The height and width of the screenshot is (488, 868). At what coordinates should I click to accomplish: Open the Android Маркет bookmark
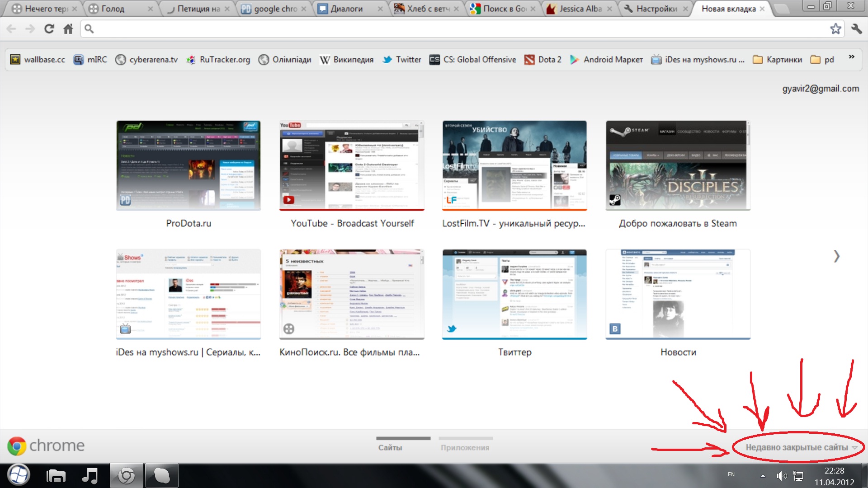click(606, 60)
